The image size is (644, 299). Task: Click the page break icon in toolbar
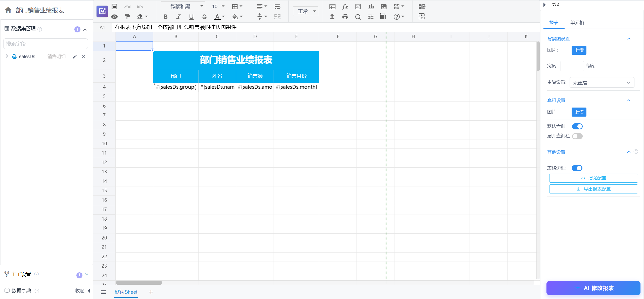click(x=422, y=17)
